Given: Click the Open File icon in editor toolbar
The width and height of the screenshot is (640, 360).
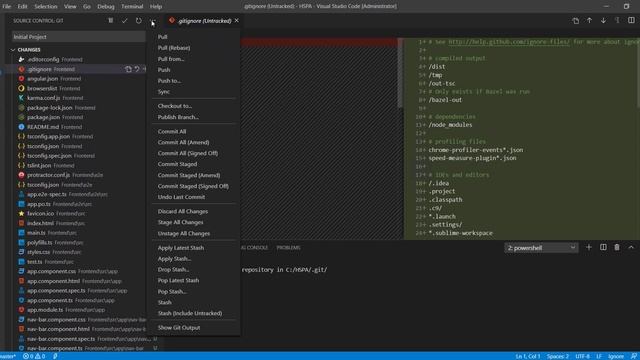Looking at the screenshot, I should click(576, 20).
